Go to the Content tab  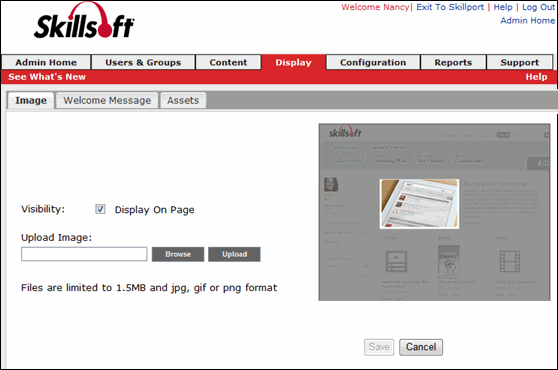coord(228,62)
